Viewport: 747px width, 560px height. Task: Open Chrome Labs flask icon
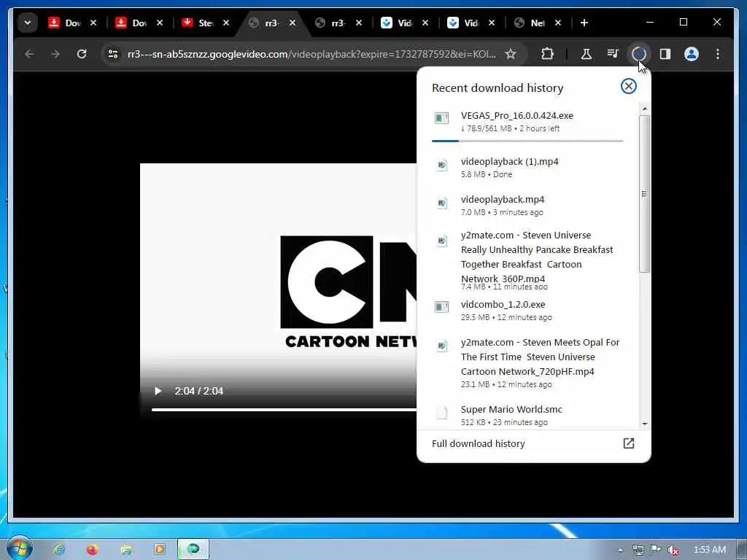586,54
